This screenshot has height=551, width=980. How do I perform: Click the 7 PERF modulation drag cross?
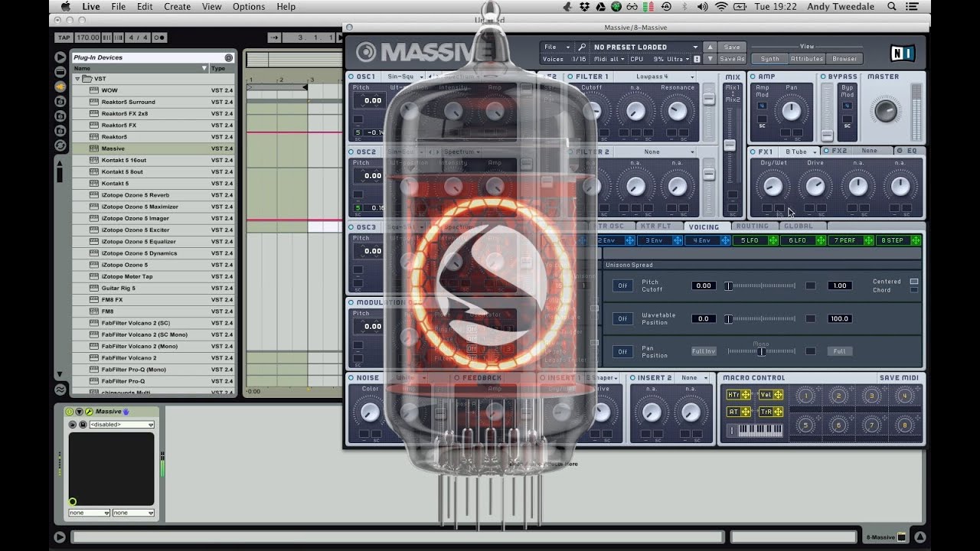point(868,240)
